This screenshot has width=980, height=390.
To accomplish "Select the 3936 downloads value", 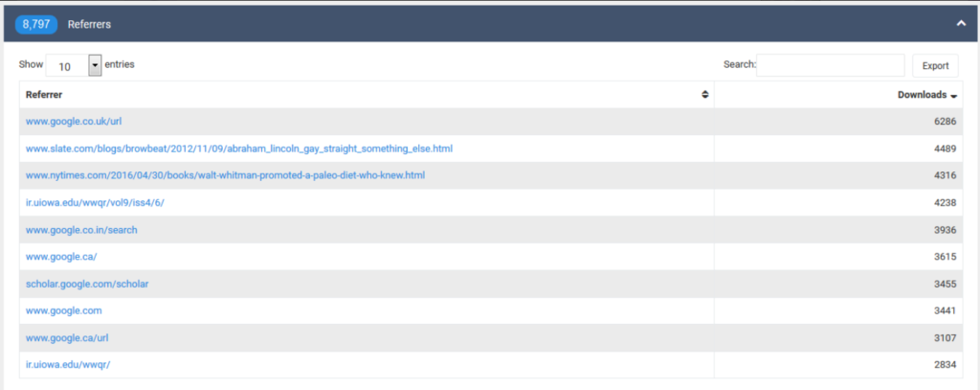I will [945, 230].
